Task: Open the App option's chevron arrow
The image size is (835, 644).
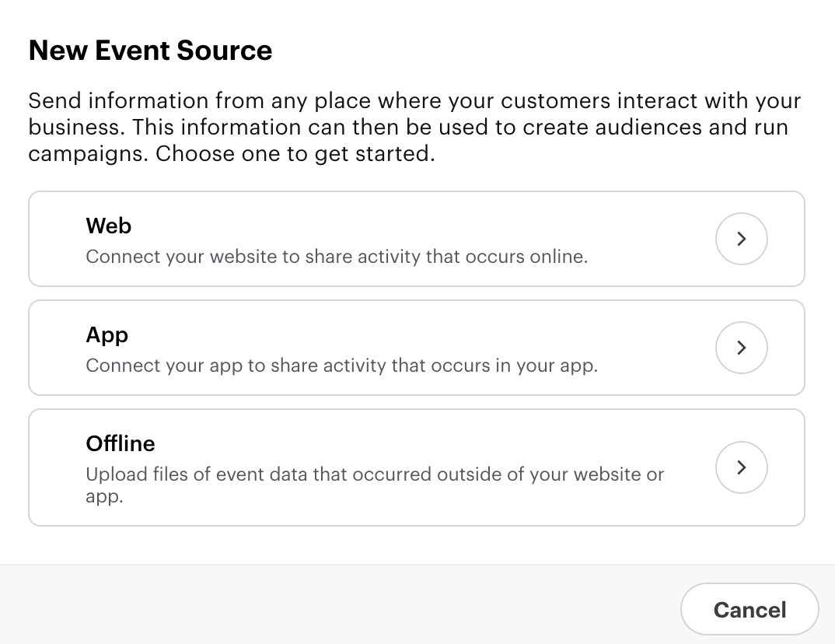Action: pyautogui.click(x=741, y=348)
